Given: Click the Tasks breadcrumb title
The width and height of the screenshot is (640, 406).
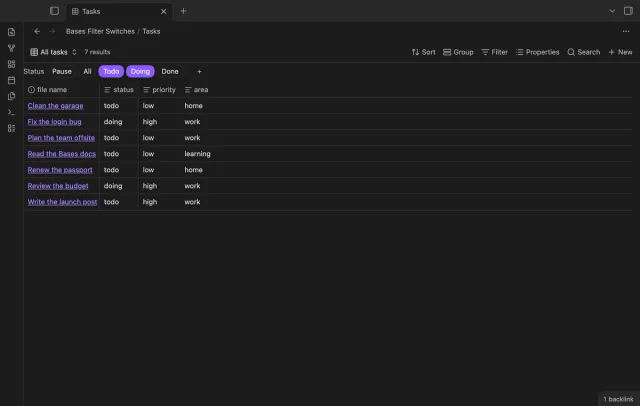Looking at the screenshot, I should [x=151, y=31].
